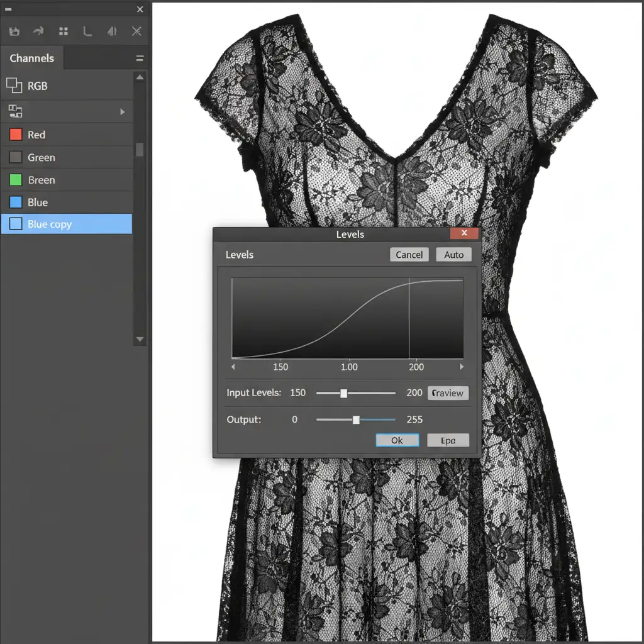Click the curved arrow toolbar icon
Screen dimensions: 644x644
click(38, 31)
